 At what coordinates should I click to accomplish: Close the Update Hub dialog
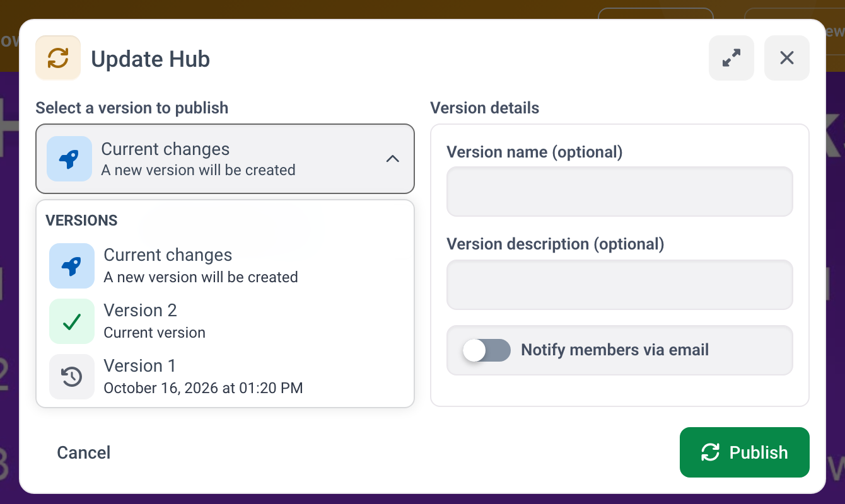(x=787, y=58)
